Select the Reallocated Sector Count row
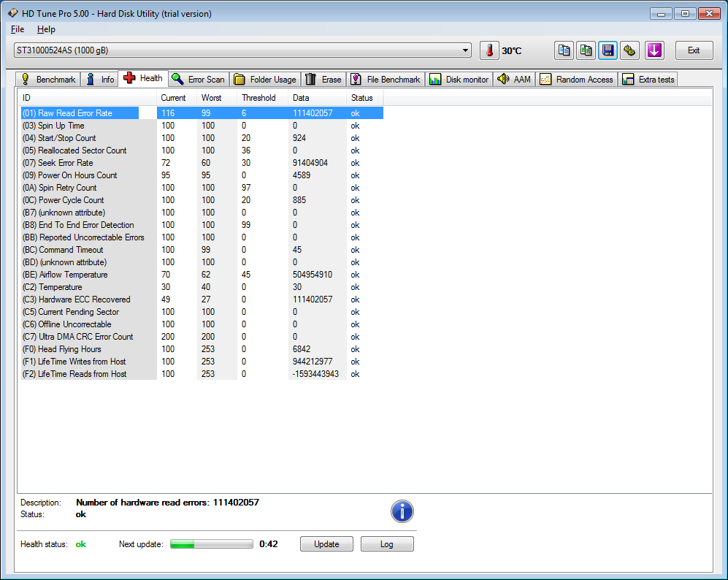728x580 pixels. pos(82,150)
